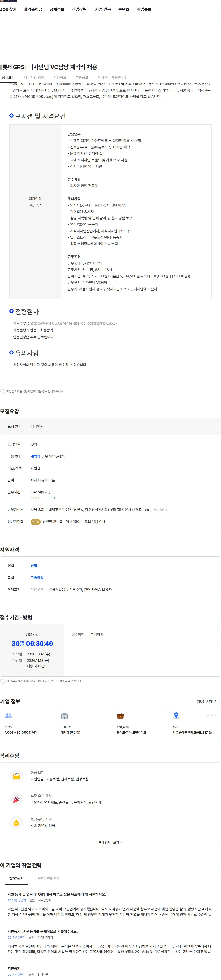This screenshot has width=221, height=980.
Task: Click the info icon beside 마감일은 기업의 사정으로
Action: (3, 681)
